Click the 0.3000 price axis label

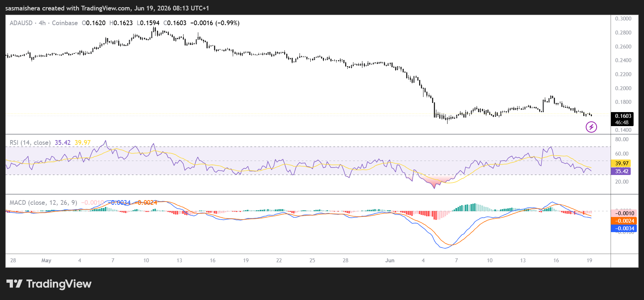click(x=623, y=19)
